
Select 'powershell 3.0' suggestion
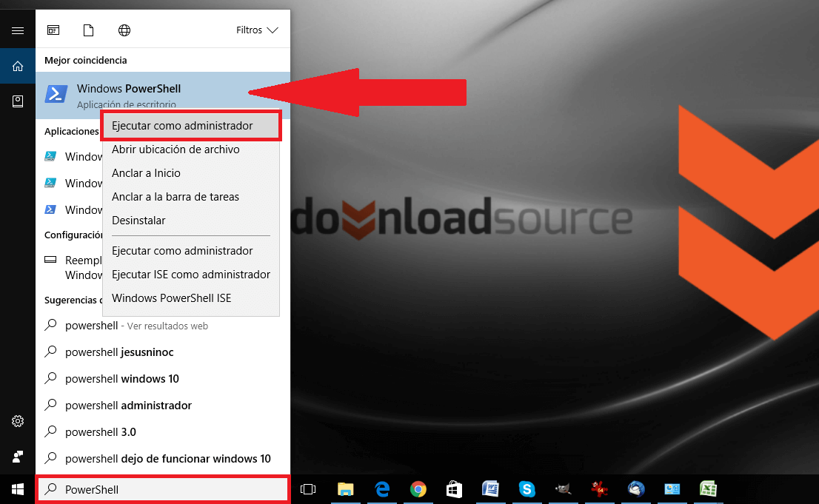(x=163, y=432)
